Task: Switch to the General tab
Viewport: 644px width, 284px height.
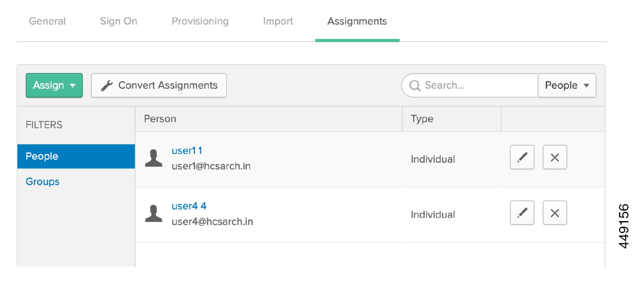Action: pyautogui.click(x=47, y=21)
